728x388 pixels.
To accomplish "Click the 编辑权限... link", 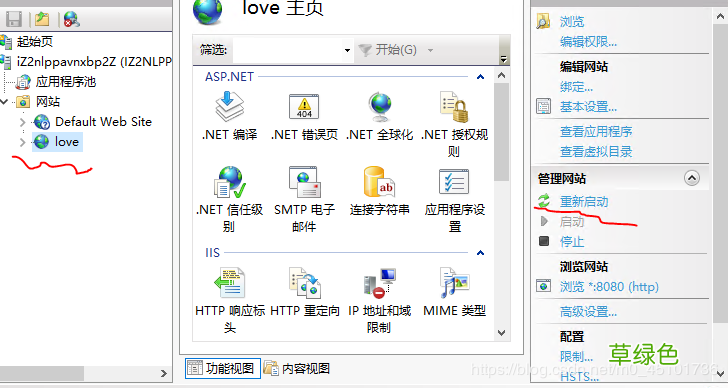I will click(x=588, y=42).
